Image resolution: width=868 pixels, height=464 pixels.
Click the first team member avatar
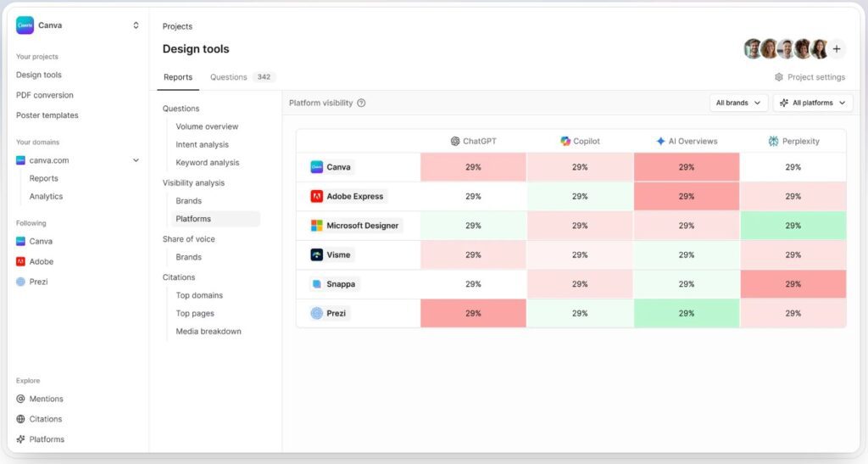click(x=753, y=48)
